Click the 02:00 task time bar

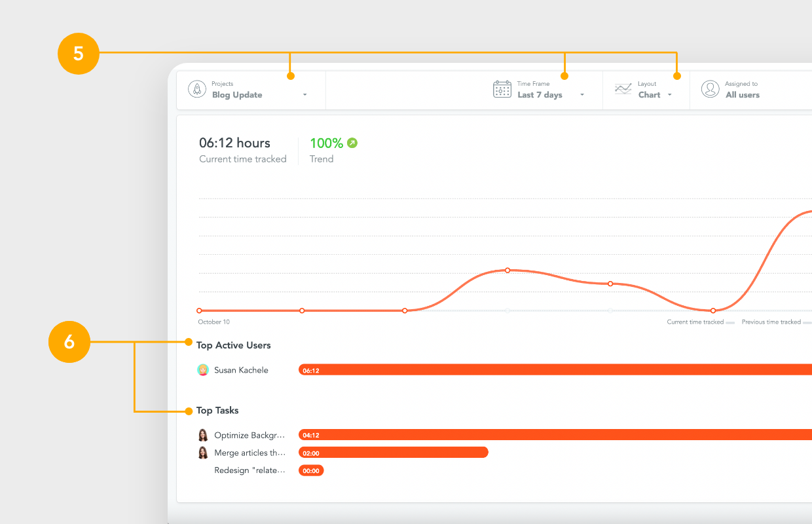393,453
